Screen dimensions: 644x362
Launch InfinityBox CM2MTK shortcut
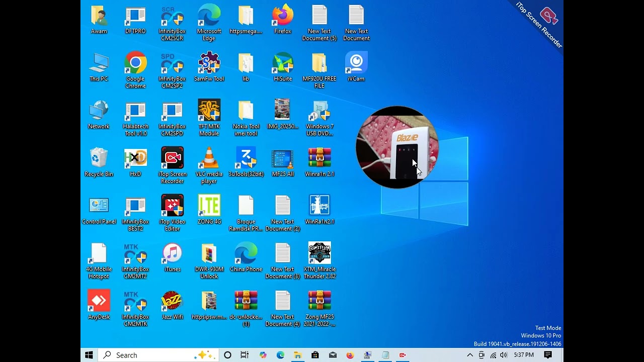[135, 309]
